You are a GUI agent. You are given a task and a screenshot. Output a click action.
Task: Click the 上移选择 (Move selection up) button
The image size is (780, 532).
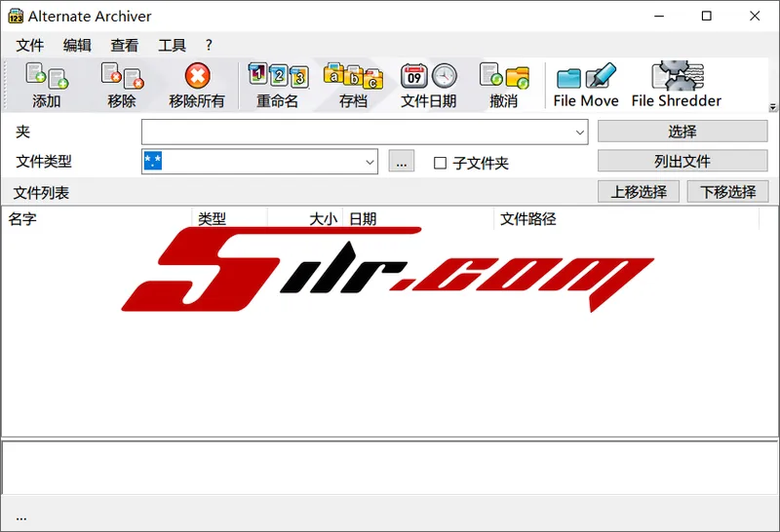point(639,191)
